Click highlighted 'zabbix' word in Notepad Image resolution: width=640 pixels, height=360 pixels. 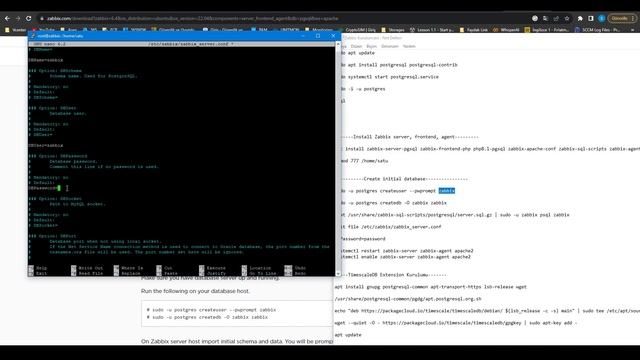pos(447,191)
